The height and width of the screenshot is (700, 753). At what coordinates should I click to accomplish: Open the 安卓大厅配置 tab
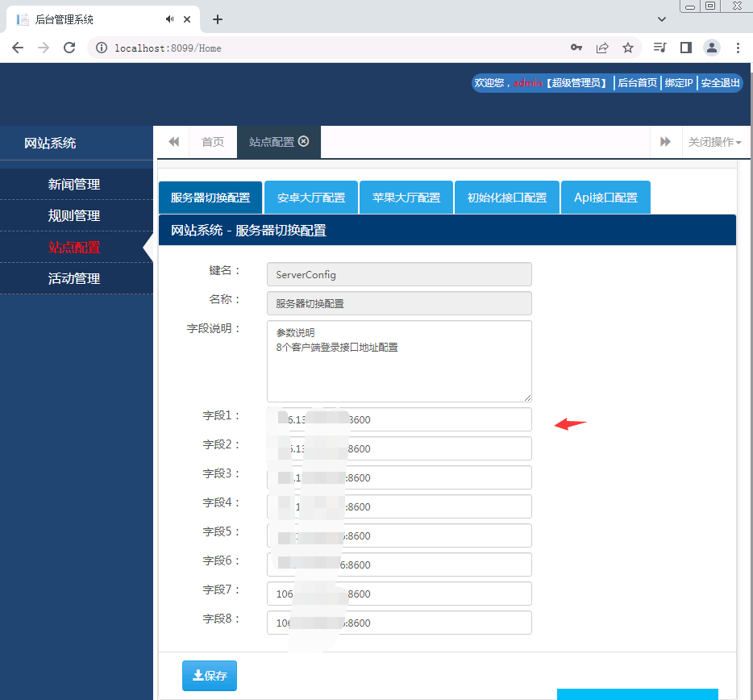311,198
